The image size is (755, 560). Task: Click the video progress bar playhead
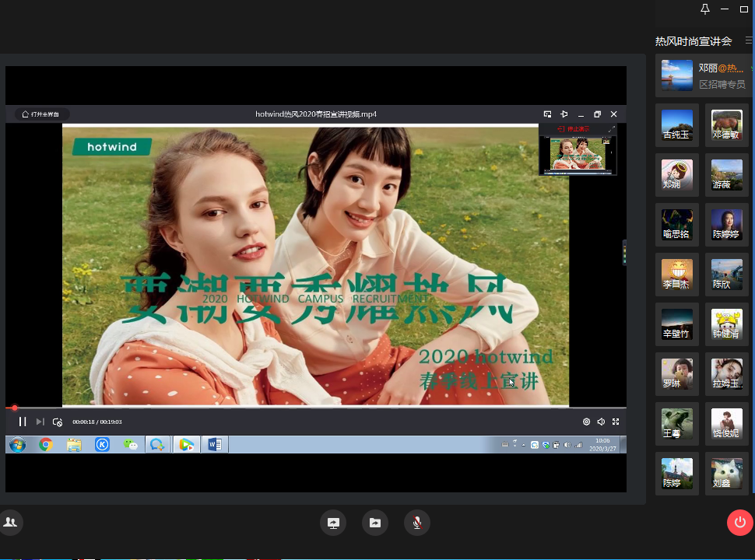pyautogui.click(x=14, y=408)
